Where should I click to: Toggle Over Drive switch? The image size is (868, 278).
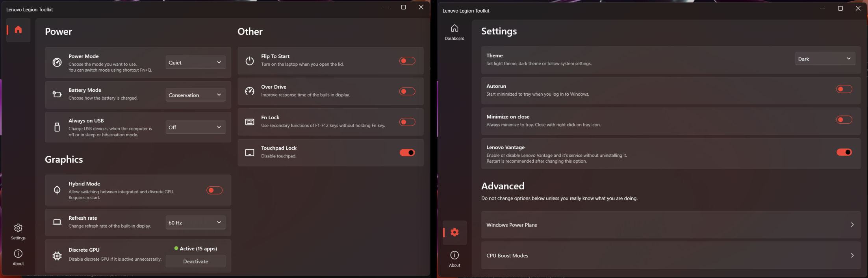pyautogui.click(x=407, y=91)
